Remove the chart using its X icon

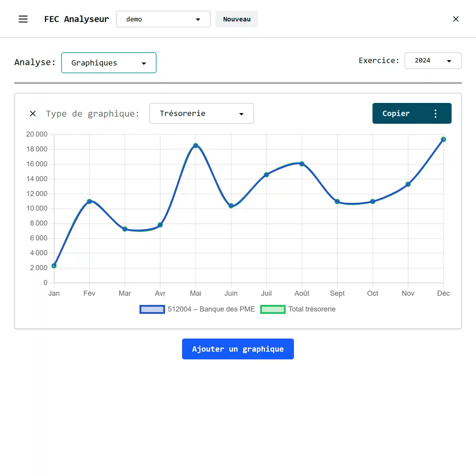33,114
